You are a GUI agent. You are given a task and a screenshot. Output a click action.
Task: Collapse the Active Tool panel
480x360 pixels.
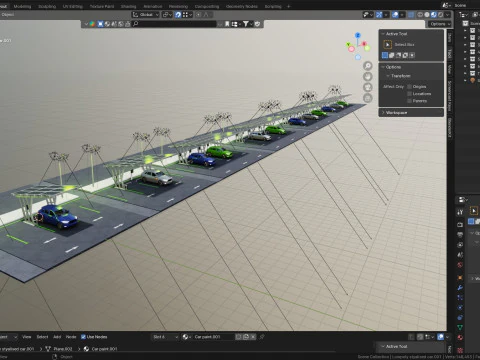383,34
